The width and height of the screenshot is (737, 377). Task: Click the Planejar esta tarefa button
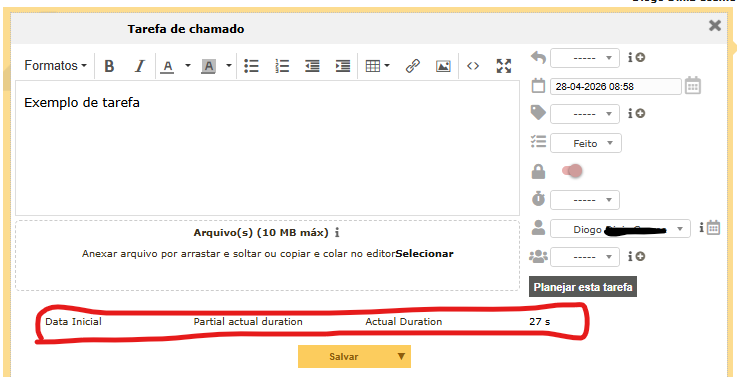click(583, 287)
